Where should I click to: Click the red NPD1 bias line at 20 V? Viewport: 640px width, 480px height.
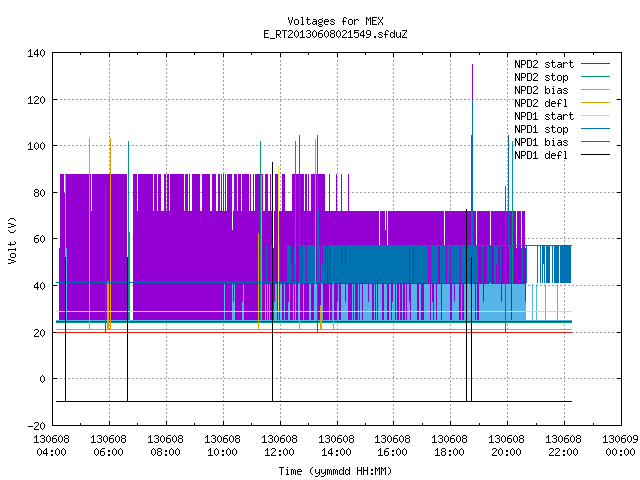314,333
